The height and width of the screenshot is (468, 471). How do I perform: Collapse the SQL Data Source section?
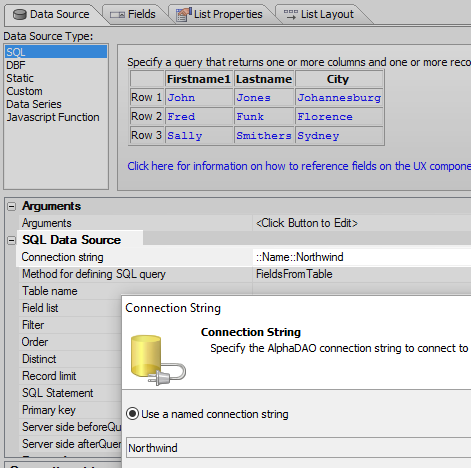(11, 240)
